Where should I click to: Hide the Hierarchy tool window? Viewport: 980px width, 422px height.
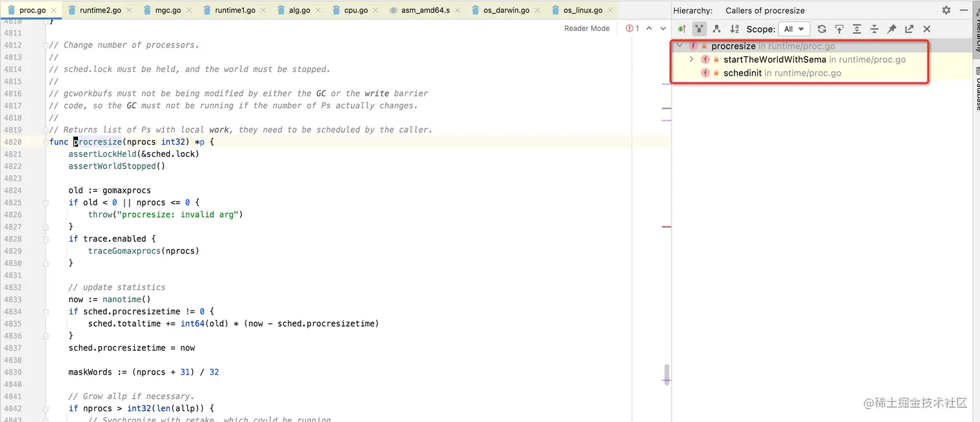point(962,10)
